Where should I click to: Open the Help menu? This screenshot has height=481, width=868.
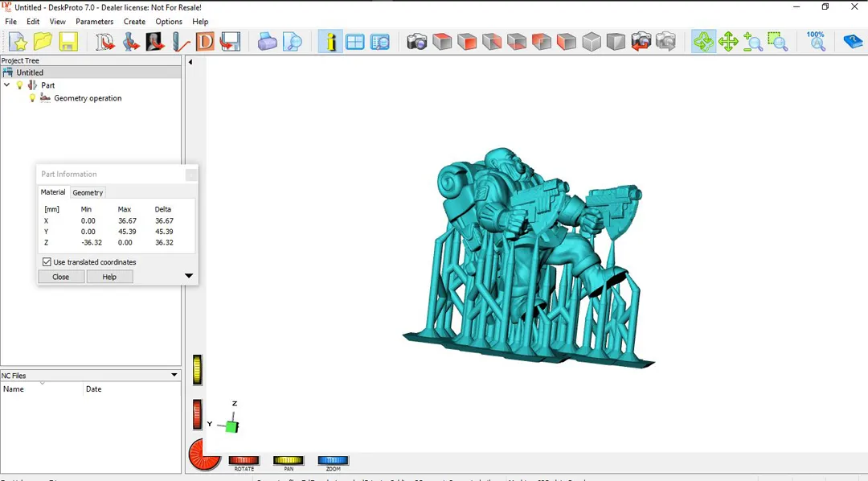[200, 22]
